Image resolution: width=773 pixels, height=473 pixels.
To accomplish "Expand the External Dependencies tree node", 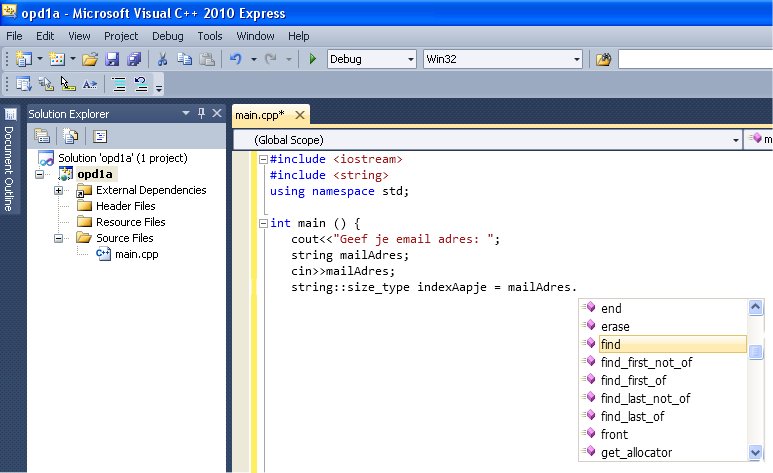I will tap(59, 190).
